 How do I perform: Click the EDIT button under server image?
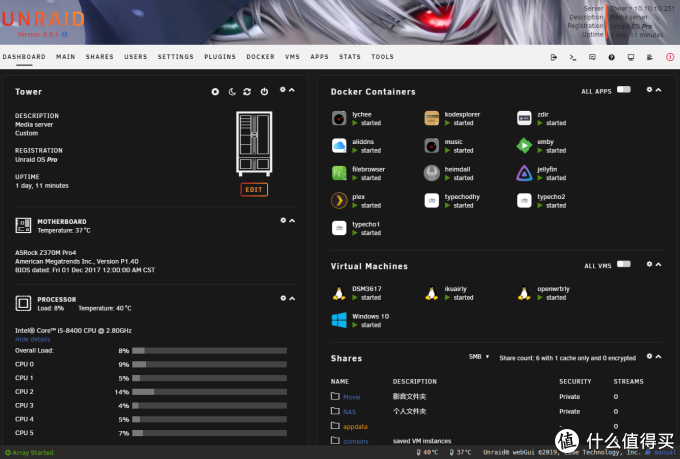(254, 190)
